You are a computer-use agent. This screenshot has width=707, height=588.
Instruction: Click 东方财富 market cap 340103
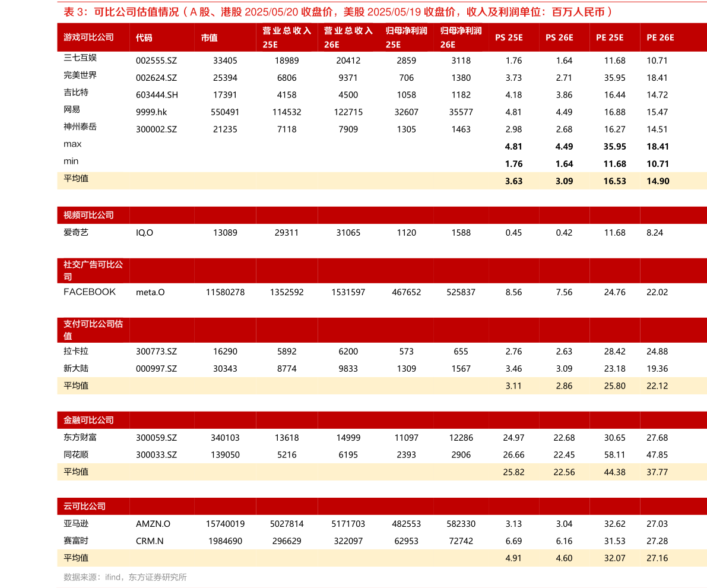225,438
